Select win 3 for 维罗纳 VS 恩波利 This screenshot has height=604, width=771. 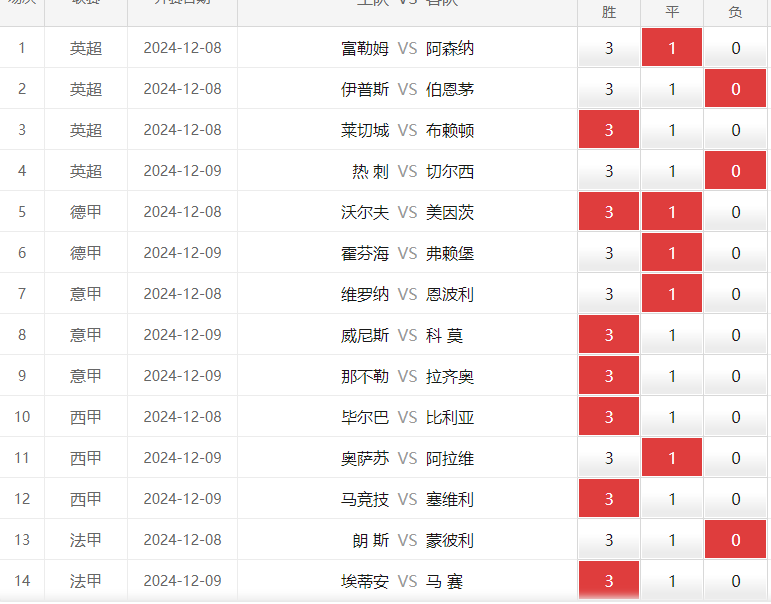(609, 293)
